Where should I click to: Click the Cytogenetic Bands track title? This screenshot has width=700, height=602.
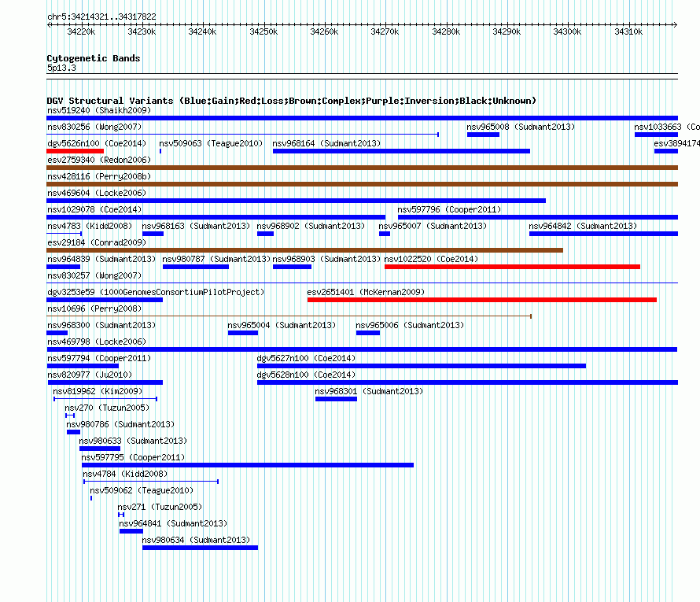coord(94,58)
